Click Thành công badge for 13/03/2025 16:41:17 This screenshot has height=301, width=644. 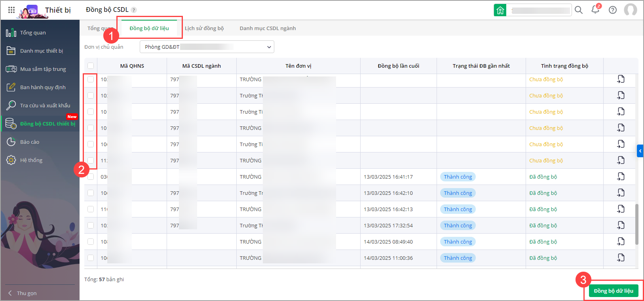[458, 177]
